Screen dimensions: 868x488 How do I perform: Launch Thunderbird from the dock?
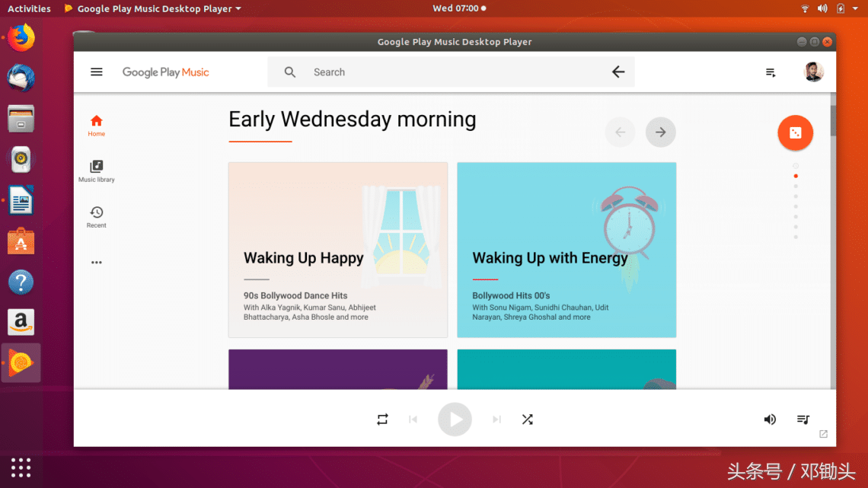21,78
